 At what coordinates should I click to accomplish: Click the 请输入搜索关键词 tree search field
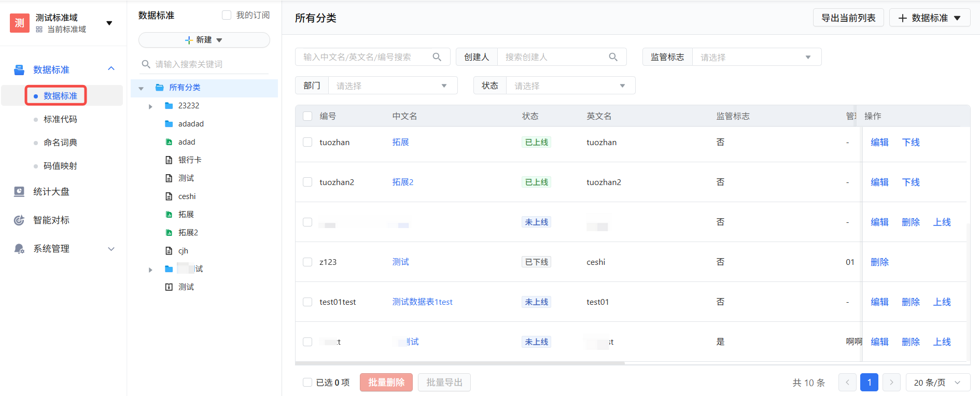pyautogui.click(x=210, y=64)
